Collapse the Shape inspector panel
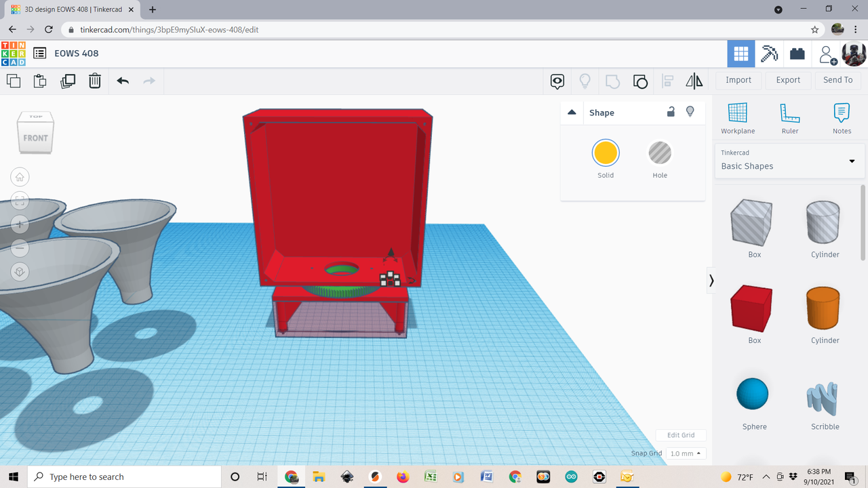This screenshot has width=868, height=488. [x=572, y=113]
